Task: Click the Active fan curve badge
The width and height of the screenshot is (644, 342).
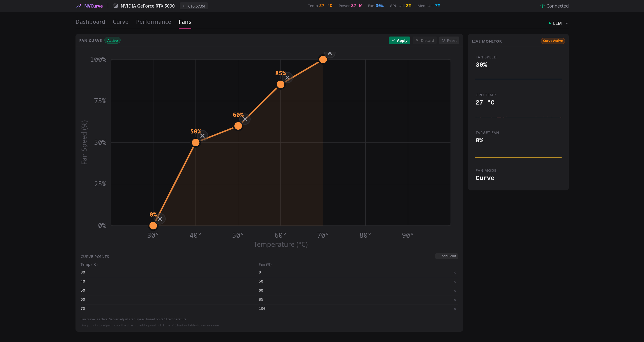Action: (x=112, y=40)
